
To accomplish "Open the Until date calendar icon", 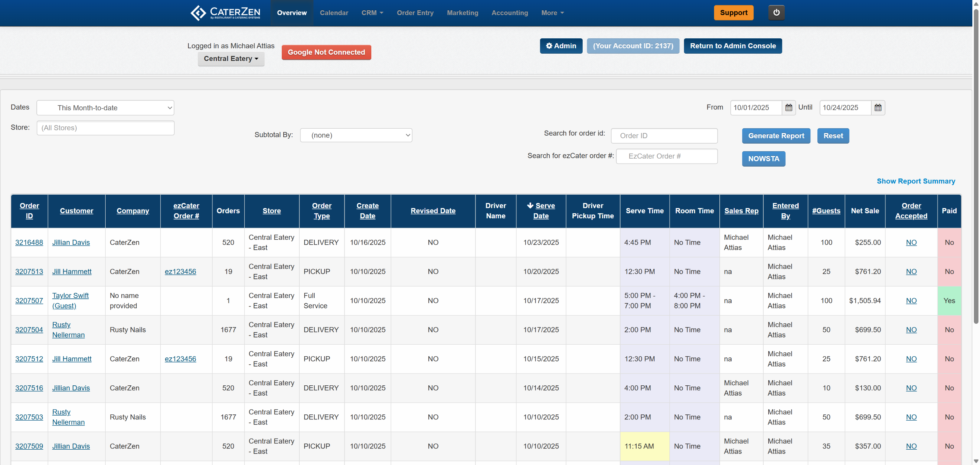I will pyautogui.click(x=878, y=108).
